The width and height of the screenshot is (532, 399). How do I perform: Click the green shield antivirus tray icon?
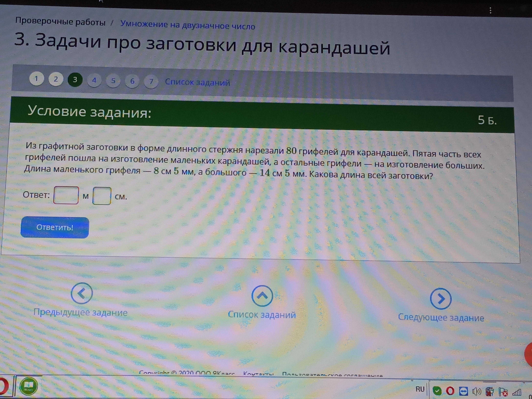tap(437, 391)
